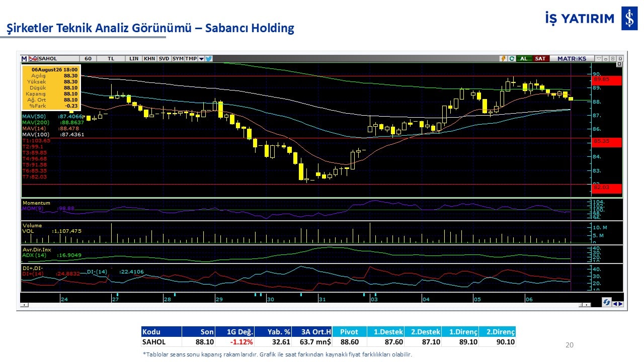644x362 pixels.
Task: Click the small square icon below window controls
Action: point(619,64)
